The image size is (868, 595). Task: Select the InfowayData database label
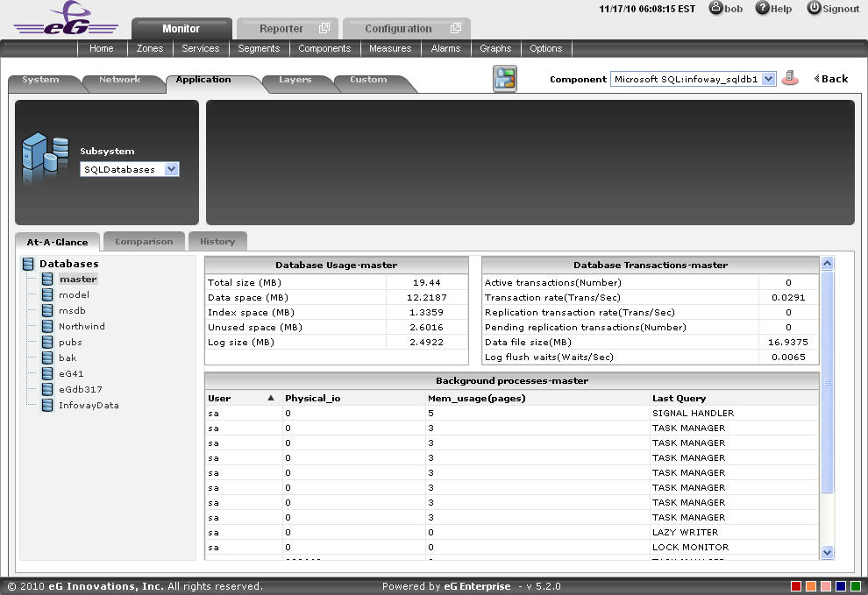pyautogui.click(x=89, y=405)
